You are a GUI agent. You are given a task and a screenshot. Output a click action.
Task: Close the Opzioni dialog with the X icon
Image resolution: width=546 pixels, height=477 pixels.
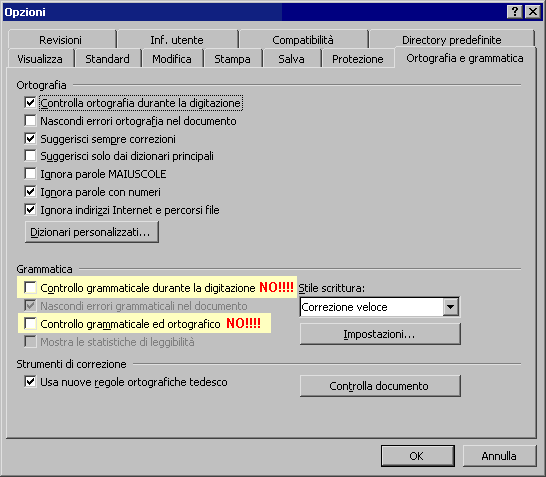point(533,12)
